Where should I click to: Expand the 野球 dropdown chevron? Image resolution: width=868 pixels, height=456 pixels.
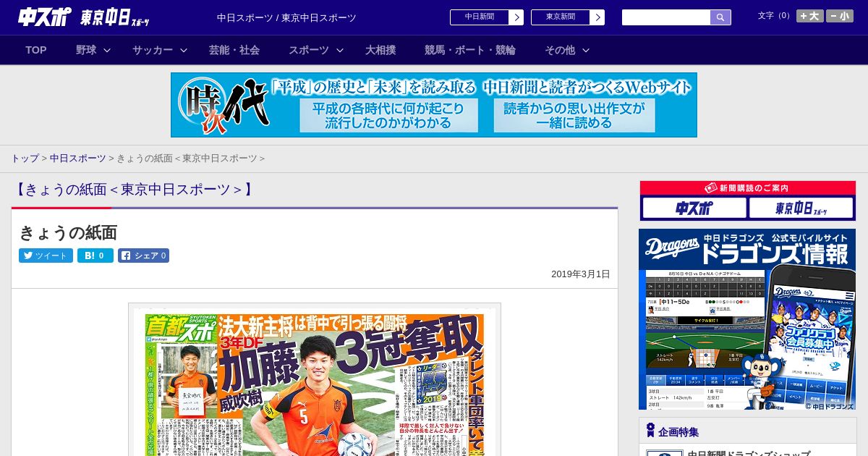tap(107, 50)
